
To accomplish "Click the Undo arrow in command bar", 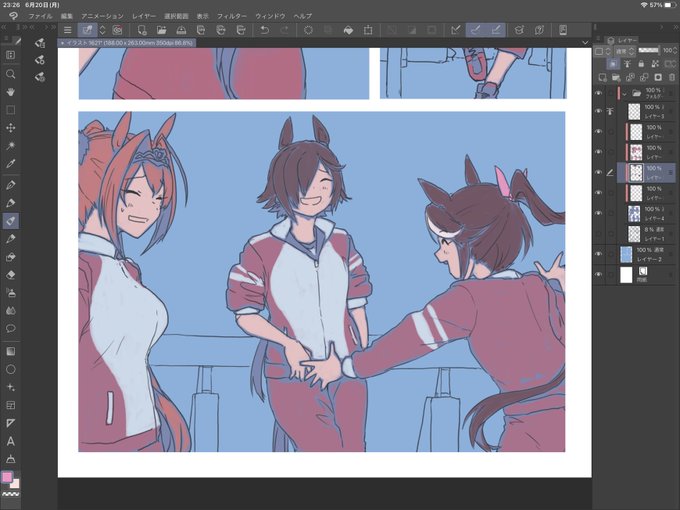I will 265,30.
